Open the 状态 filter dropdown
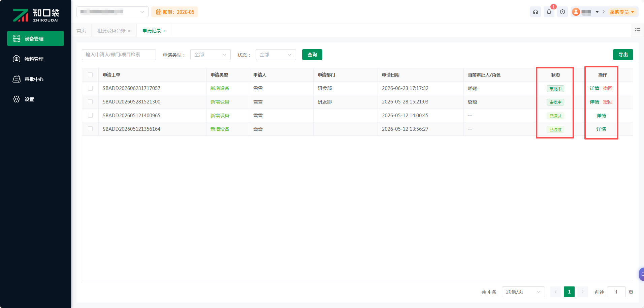 click(x=276, y=55)
